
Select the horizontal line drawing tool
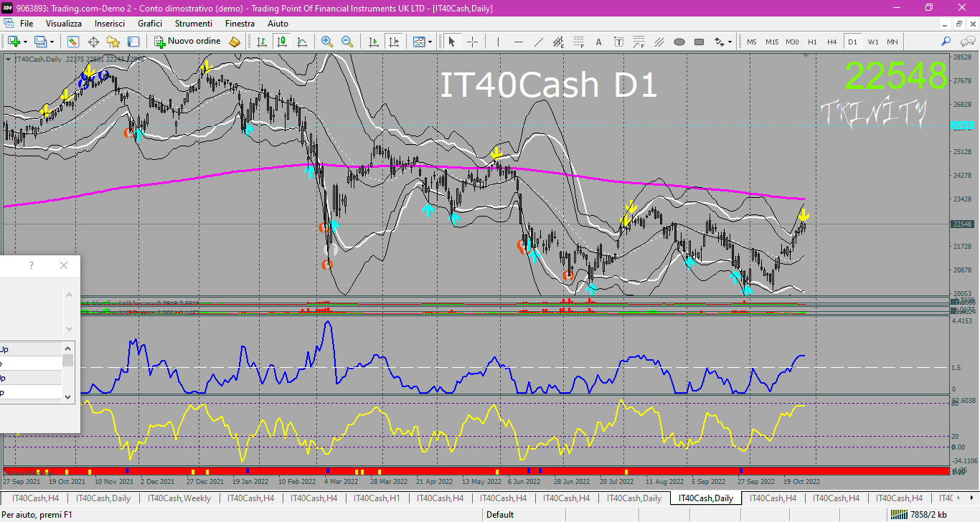coord(518,42)
